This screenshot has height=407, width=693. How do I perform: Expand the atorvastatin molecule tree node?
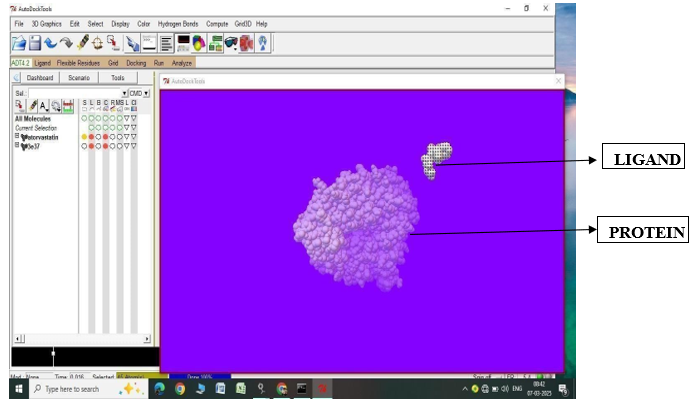coord(16,136)
